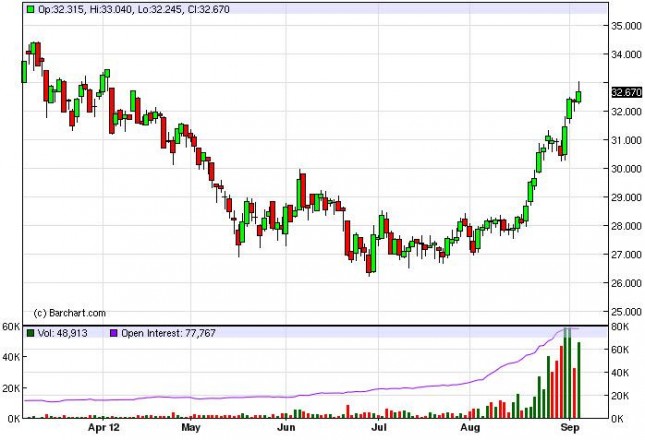Click the 27.000 price axis label
645x440 pixels.
pyautogui.click(x=626, y=255)
